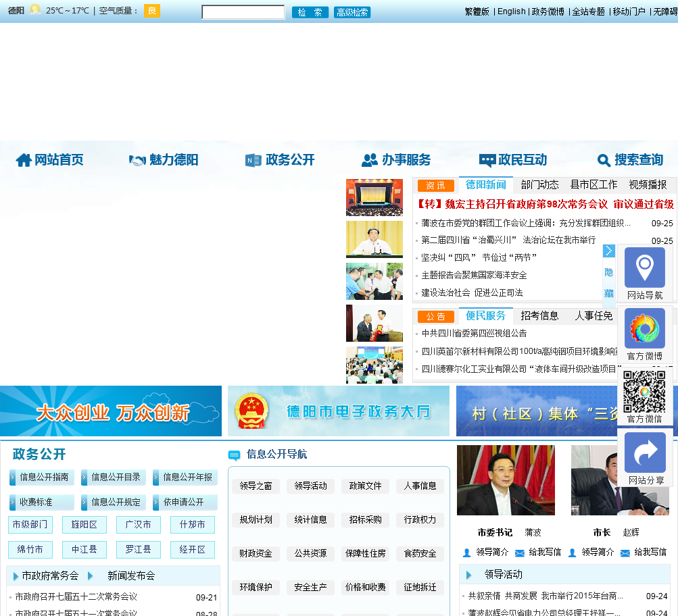Open the 繁體版 link
The height and width of the screenshot is (616, 678).
477,11
